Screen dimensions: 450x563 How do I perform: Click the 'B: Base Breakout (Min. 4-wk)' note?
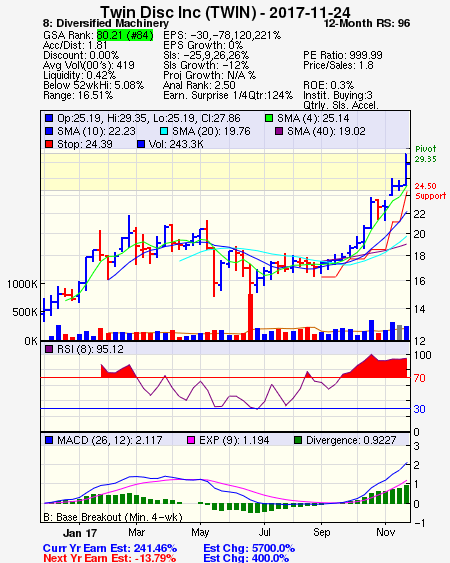(x=113, y=517)
